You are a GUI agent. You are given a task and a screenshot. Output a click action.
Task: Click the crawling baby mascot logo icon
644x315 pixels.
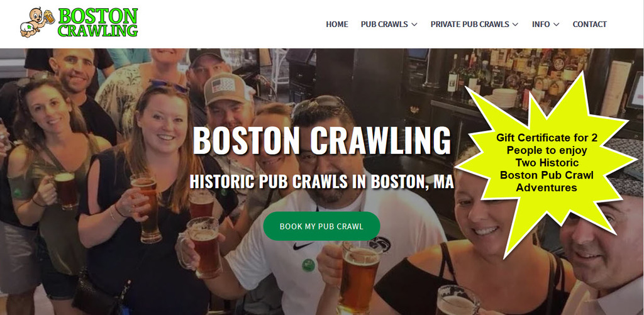[37, 23]
